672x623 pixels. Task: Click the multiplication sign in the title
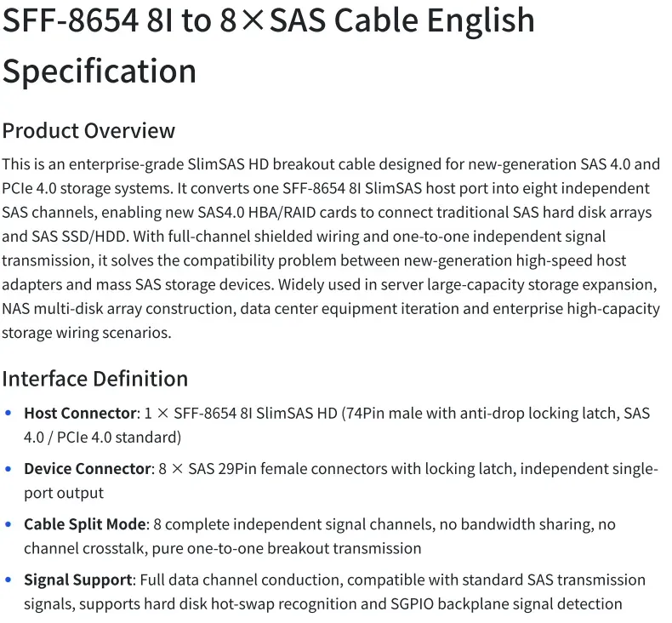click(253, 20)
